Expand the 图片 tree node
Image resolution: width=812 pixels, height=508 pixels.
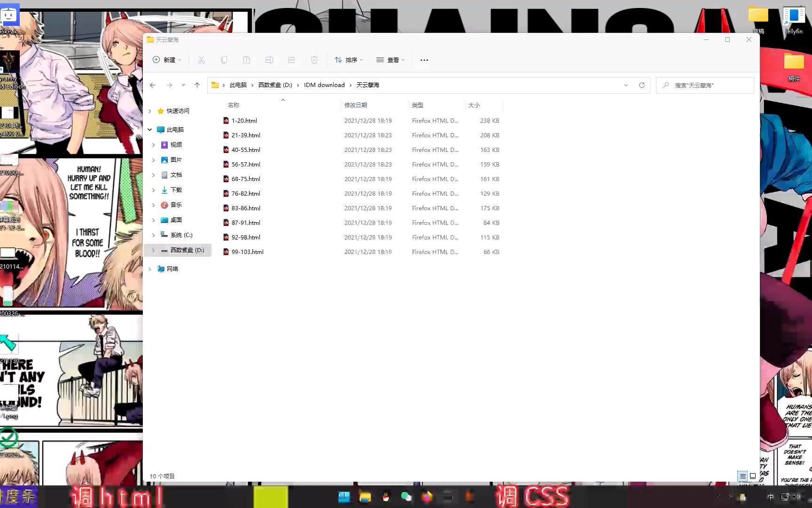coord(154,160)
